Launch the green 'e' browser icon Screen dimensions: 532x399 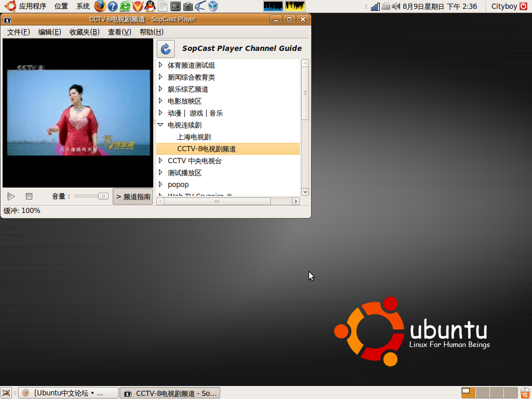point(125,6)
